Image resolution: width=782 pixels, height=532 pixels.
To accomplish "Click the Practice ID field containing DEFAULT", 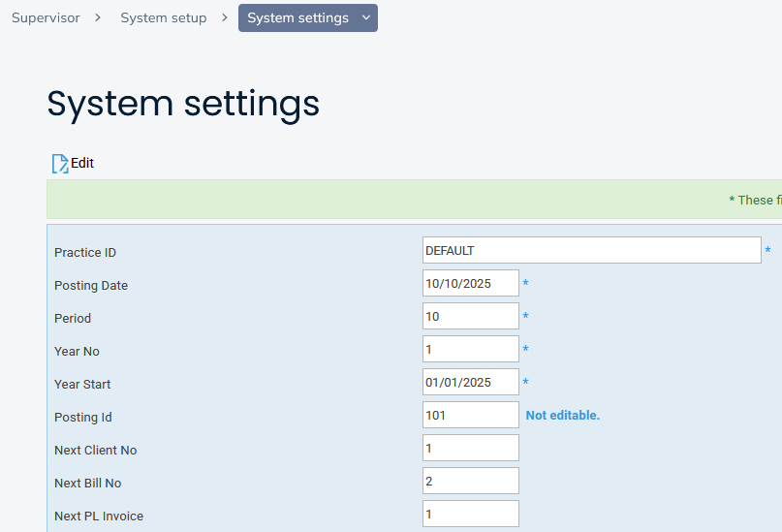I will pyautogui.click(x=591, y=250).
